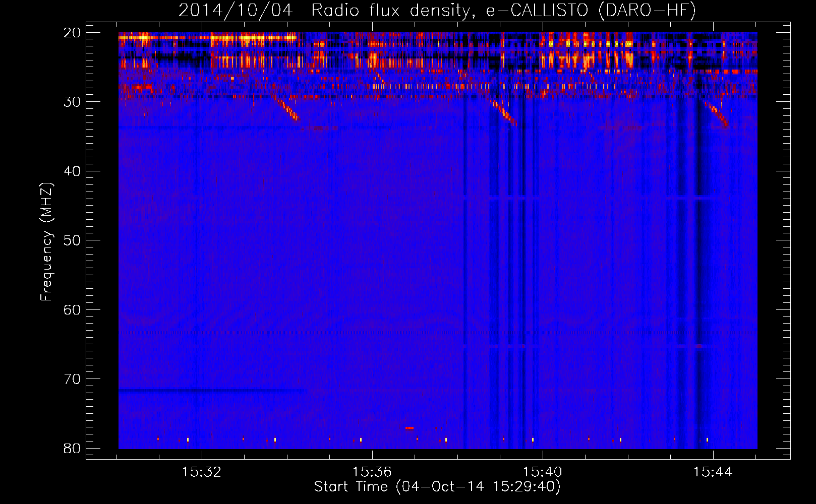Click the 15:36 time tick label

pyautogui.click(x=372, y=472)
